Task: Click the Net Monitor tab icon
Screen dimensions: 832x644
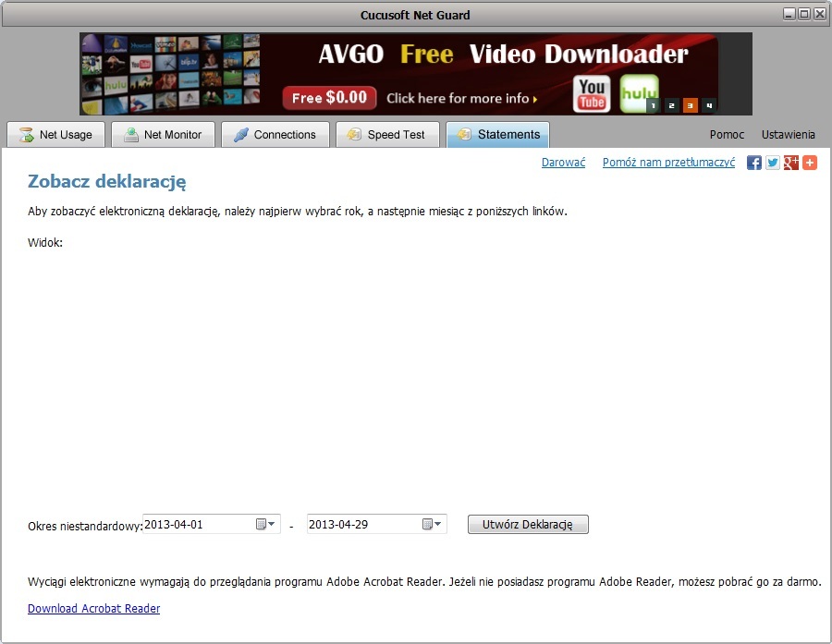Action: pyautogui.click(x=130, y=135)
